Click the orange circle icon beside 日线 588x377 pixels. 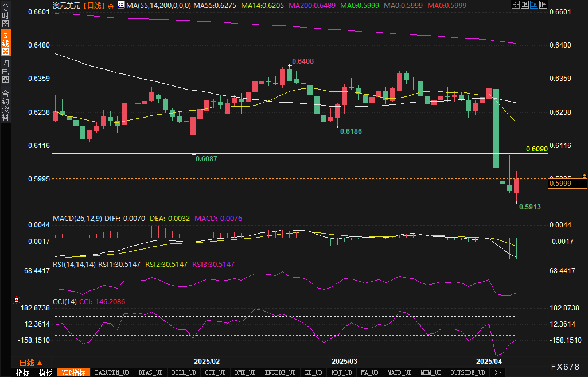(x=111, y=6)
